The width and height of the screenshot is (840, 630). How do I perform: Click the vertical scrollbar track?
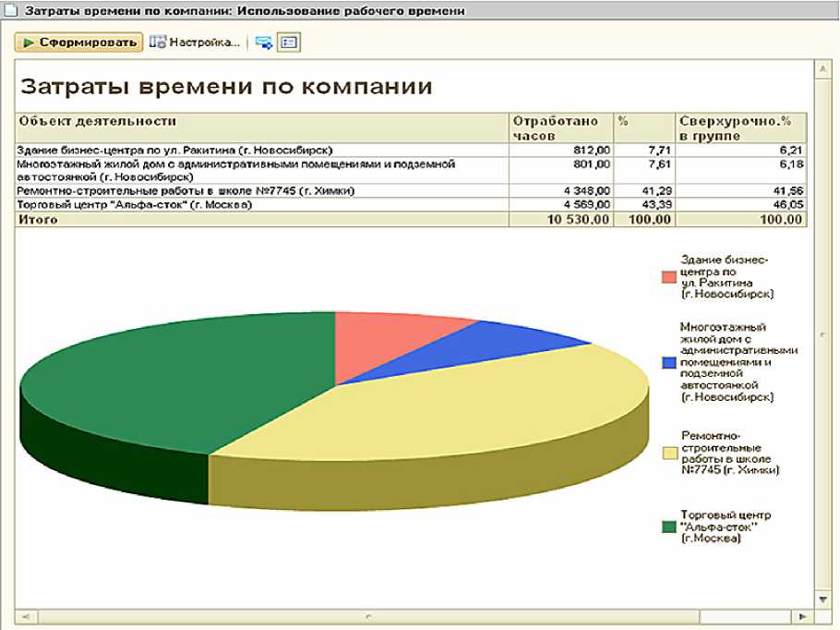[x=822, y=334]
